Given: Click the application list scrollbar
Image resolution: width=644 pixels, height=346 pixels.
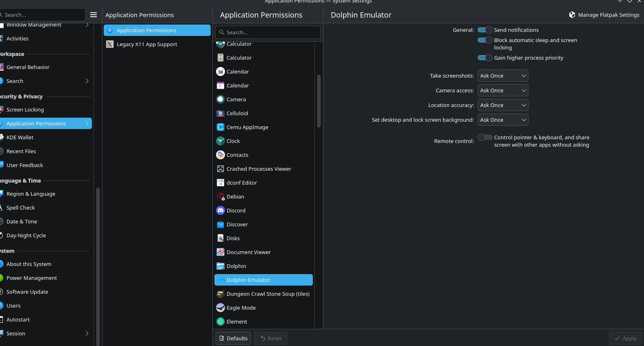Looking at the screenshot, I should tap(319, 101).
